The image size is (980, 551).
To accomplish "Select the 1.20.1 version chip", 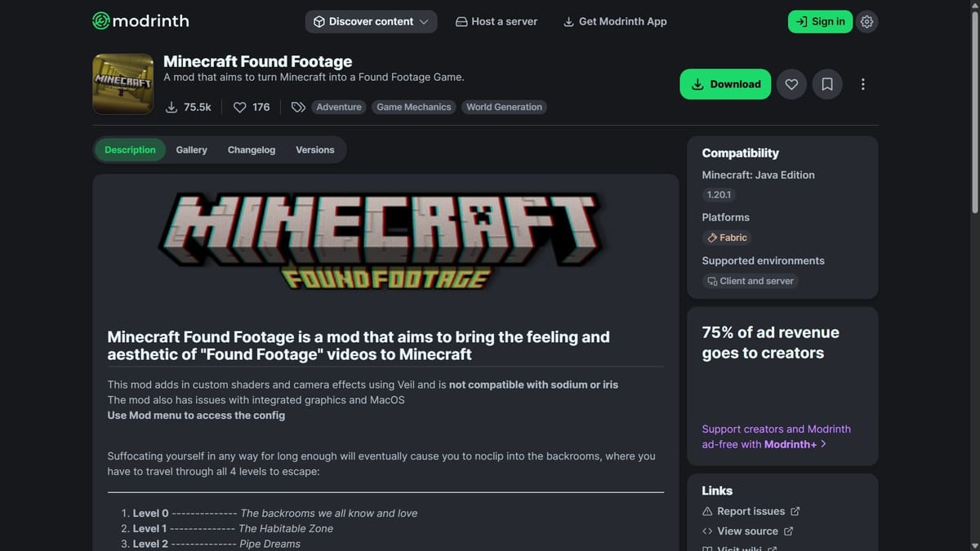I will tap(719, 194).
